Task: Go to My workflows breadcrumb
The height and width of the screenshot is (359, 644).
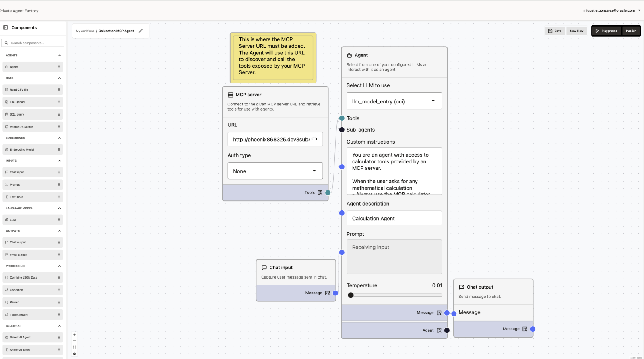Action: (x=85, y=31)
